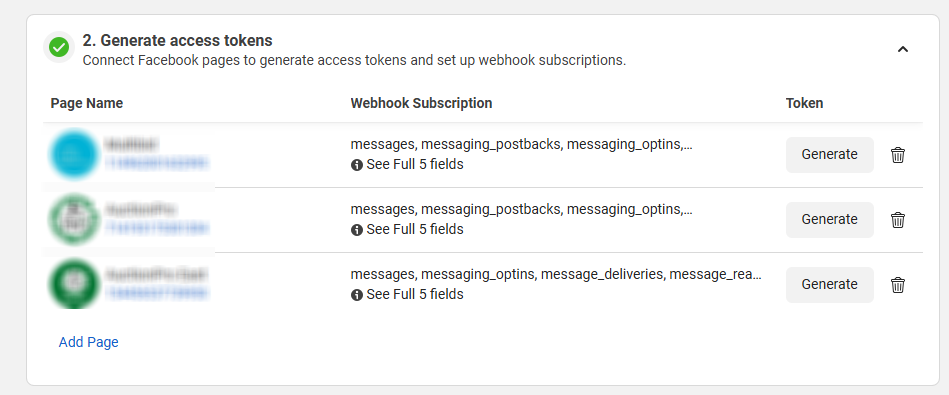Show See Full 5 fields for third page
Image resolution: width=949 pixels, height=395 pixels.
(x=415, y=295)
